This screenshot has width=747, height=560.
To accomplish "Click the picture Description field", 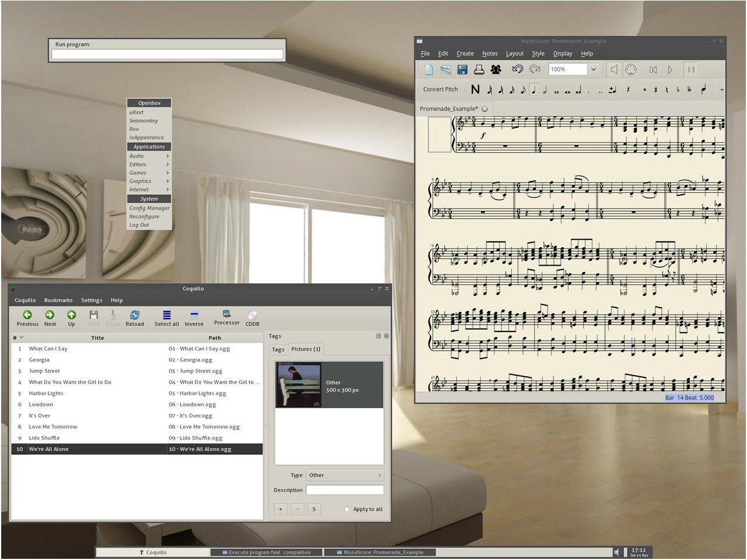I will tap(345, 490).
